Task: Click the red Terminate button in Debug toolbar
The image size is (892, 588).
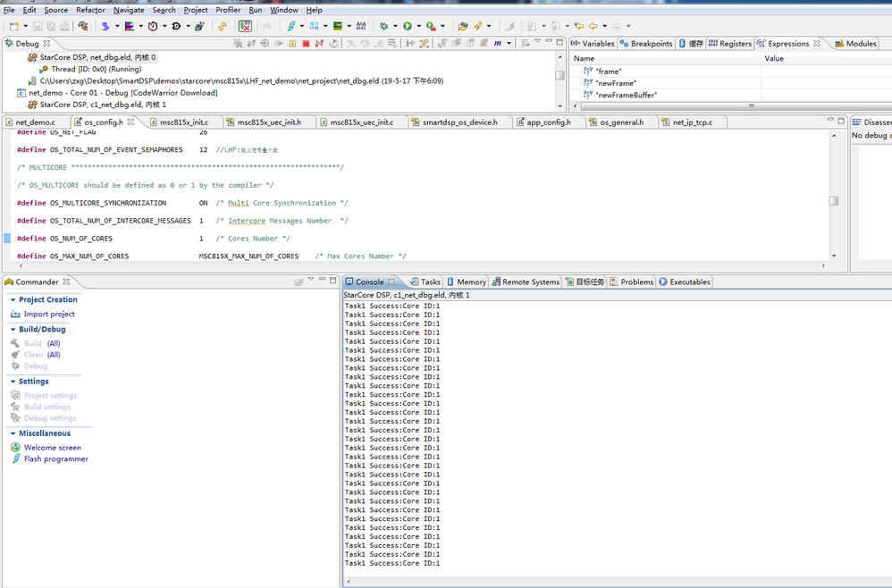Action: [306, 43]
